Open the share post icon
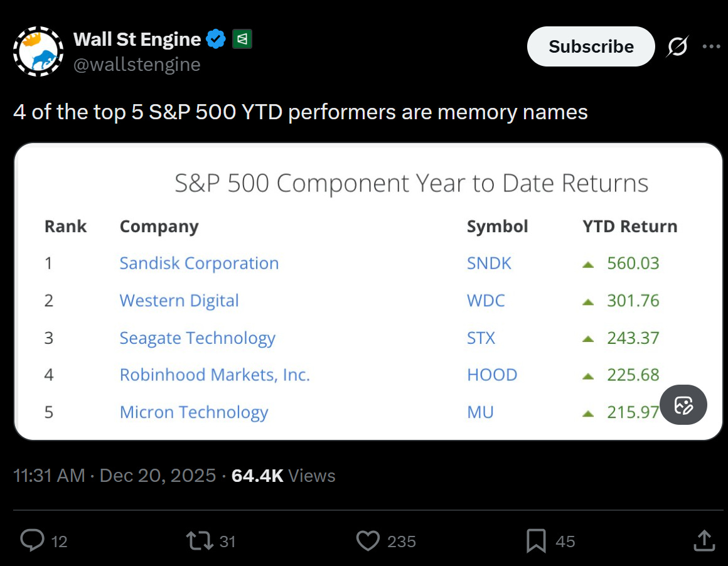Screen dimensions: 728x566 point(704,540)
